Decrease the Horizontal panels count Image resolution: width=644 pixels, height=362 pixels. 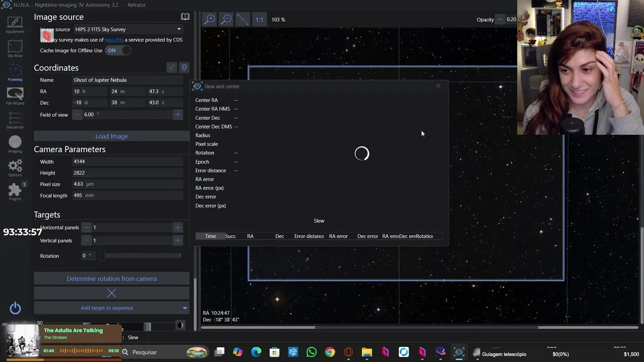[87, 227]
